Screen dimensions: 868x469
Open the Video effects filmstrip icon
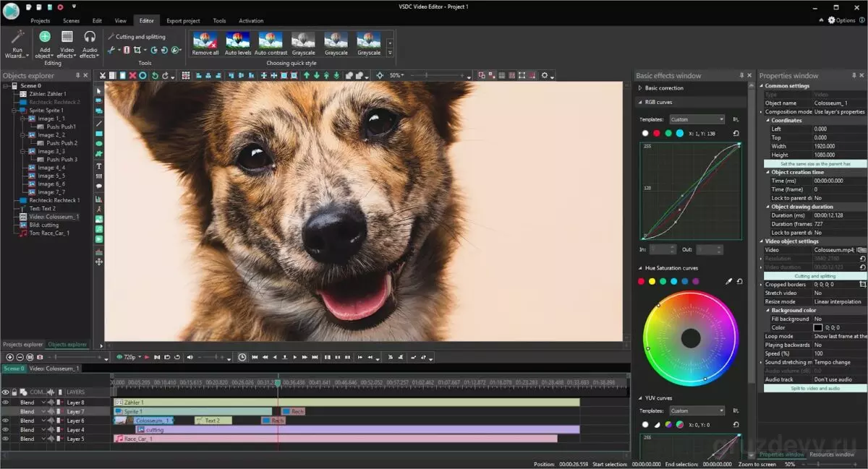pos(67,38)
